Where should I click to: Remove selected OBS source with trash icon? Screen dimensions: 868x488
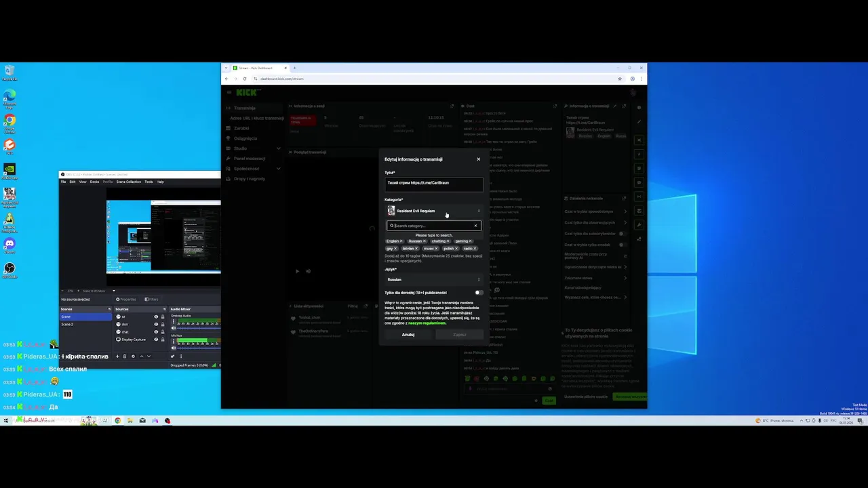[x=125, y=357]
